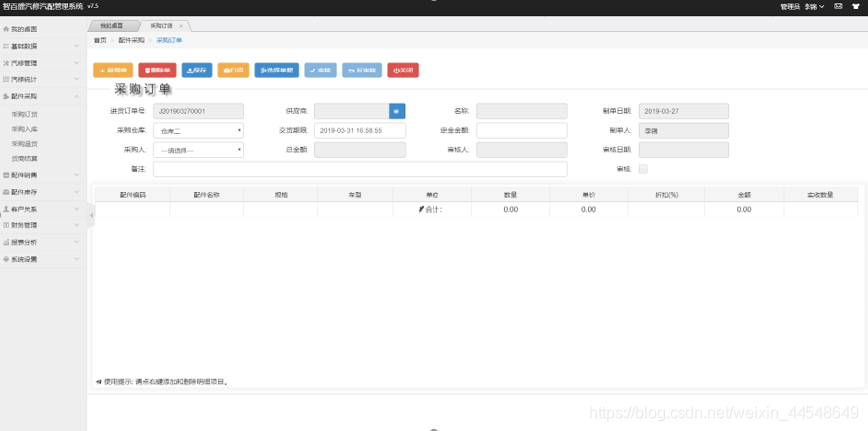Click the 审核 approve button
Screen dimensions: 868x431
(320, 71)
